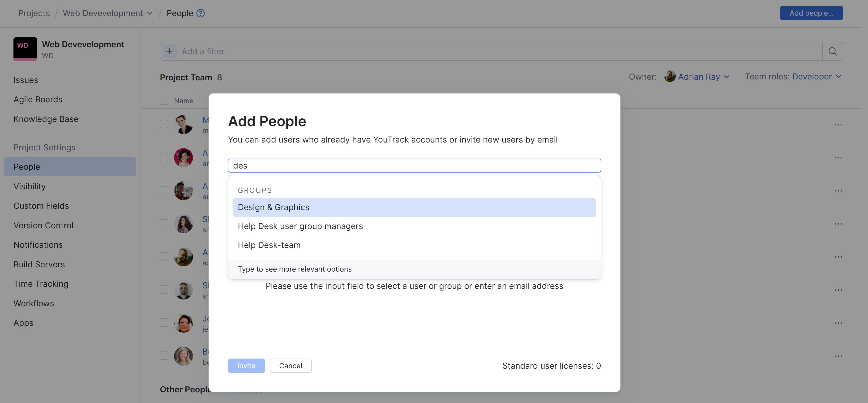The image size is (868, 403).
Task: Click the first team member's profile photo
Action: tap(184, 124)
